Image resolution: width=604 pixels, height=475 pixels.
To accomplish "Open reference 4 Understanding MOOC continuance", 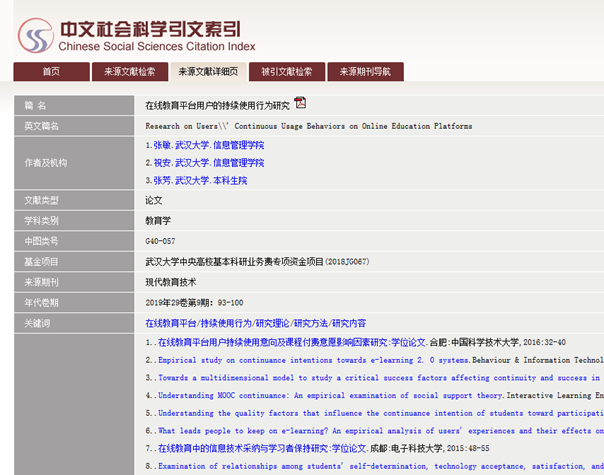I will point(331,396).
